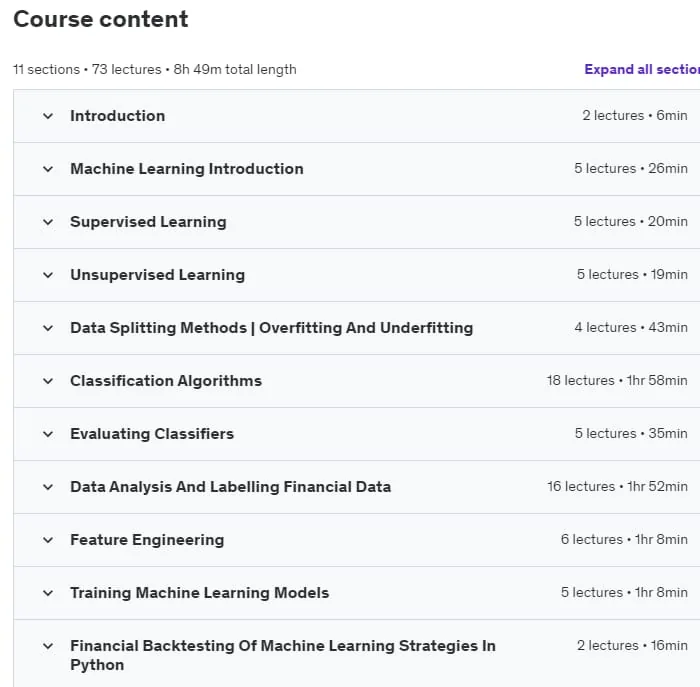
Task: Open Unsupervised Learning section heading
Action: (x=158, y=275)
